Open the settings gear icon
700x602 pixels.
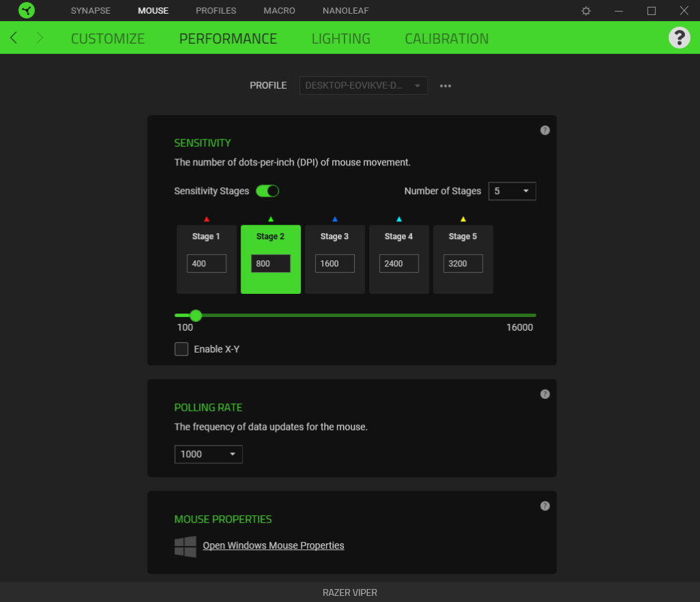[x=586, y=11]
